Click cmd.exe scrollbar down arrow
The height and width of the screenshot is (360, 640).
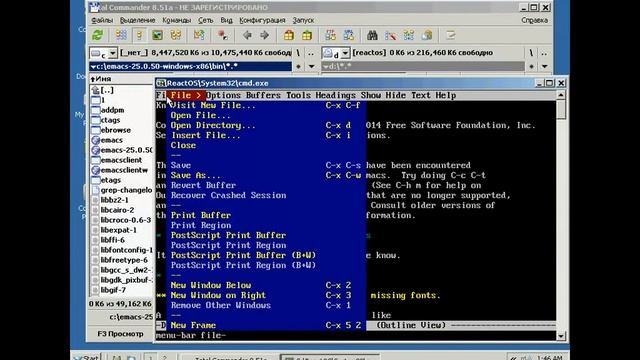(x=561, y=336)
